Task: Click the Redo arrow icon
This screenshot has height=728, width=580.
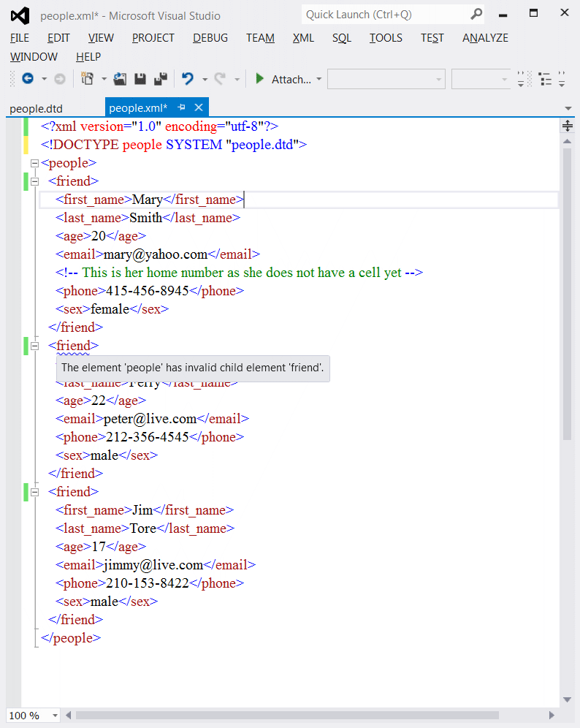Action: tap(220, 79)
